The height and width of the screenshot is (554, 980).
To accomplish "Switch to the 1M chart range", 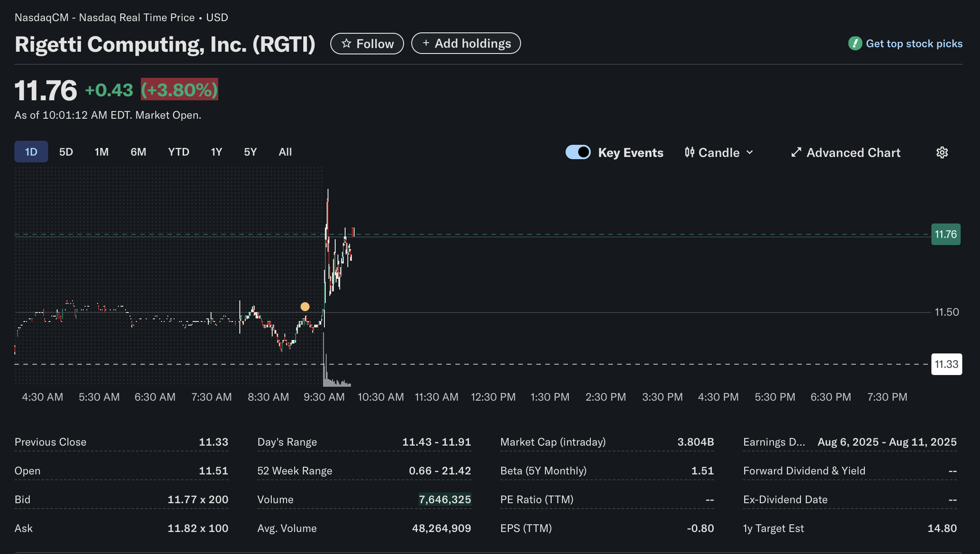I will pyautogui.click(x=102, y=152).
